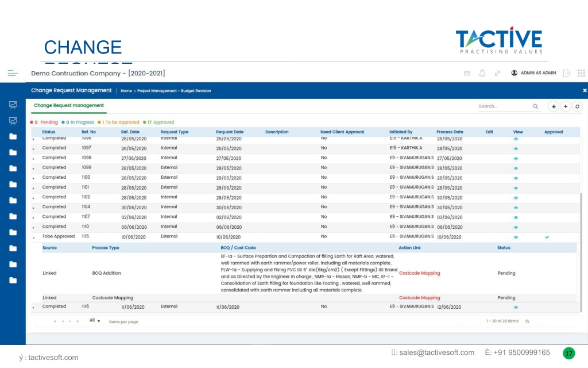
Task: Expand row with Ref. No 1100
Action: (33, 178)
